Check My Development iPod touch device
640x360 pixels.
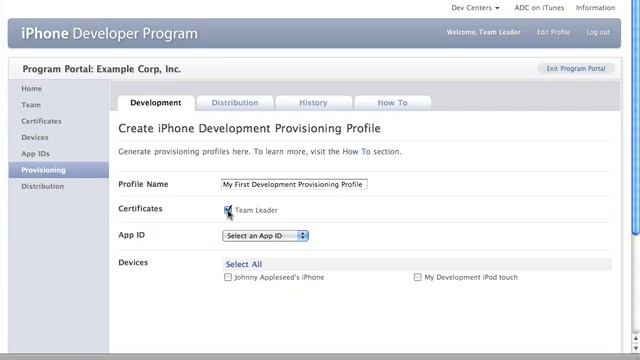(x=417, y=278)
